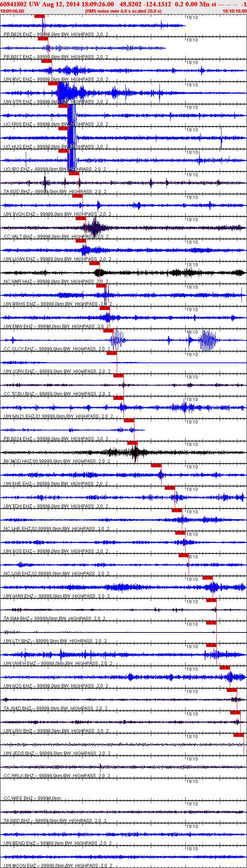The image size is (247, 868).
Task: Click the end time 18:10:18.00 label
Action: pyautogui.click(x=235, y=11)
